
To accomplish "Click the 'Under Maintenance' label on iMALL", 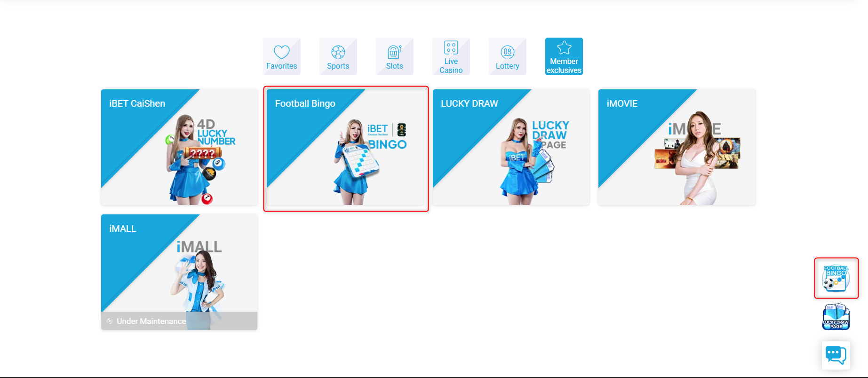I will [151, 321].
